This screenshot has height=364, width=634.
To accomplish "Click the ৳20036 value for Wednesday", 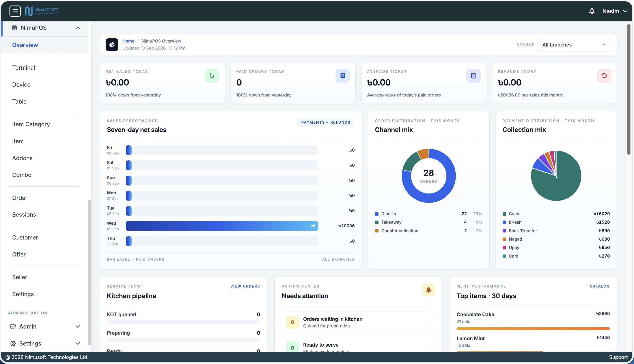I will (x=346, y=226).
